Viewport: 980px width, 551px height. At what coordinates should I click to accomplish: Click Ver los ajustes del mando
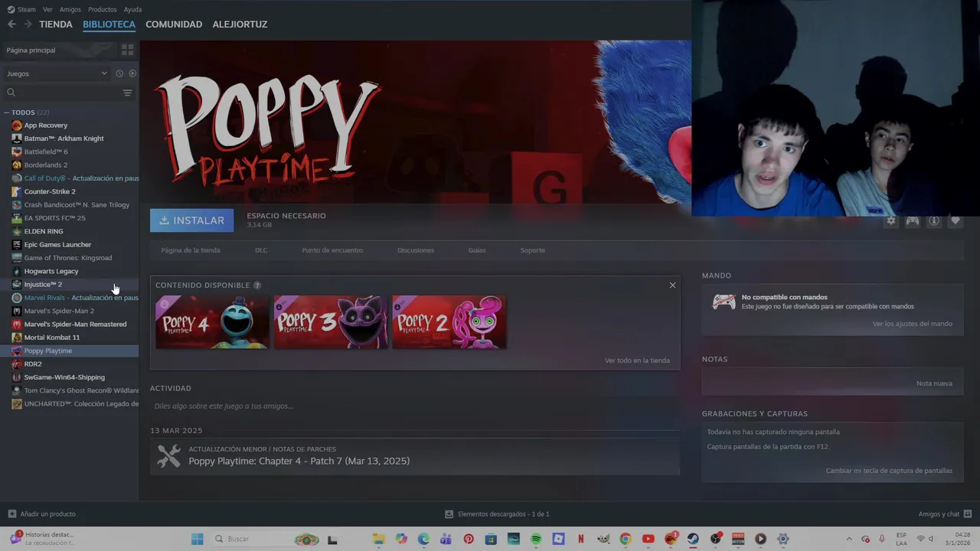pos(913,324)
